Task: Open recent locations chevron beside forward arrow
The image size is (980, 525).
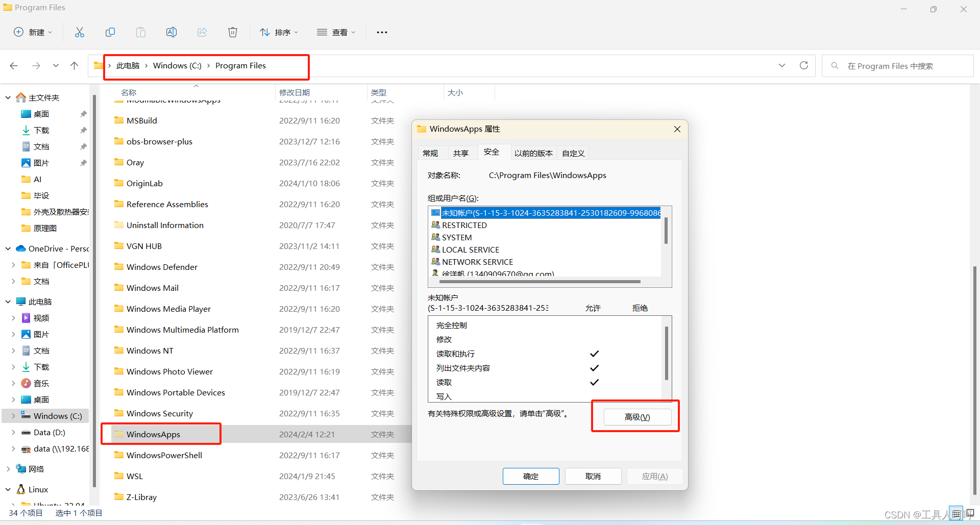Action: 56,66
